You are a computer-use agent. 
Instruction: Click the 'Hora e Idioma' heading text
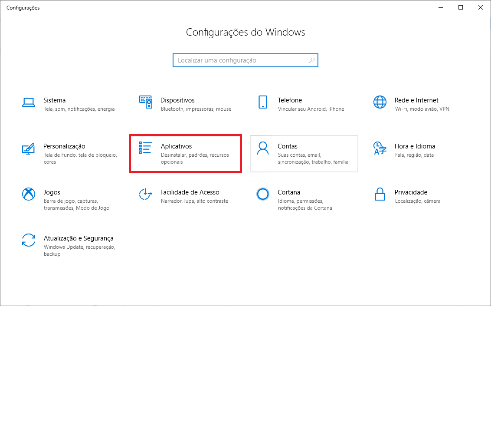pos(415,146)
